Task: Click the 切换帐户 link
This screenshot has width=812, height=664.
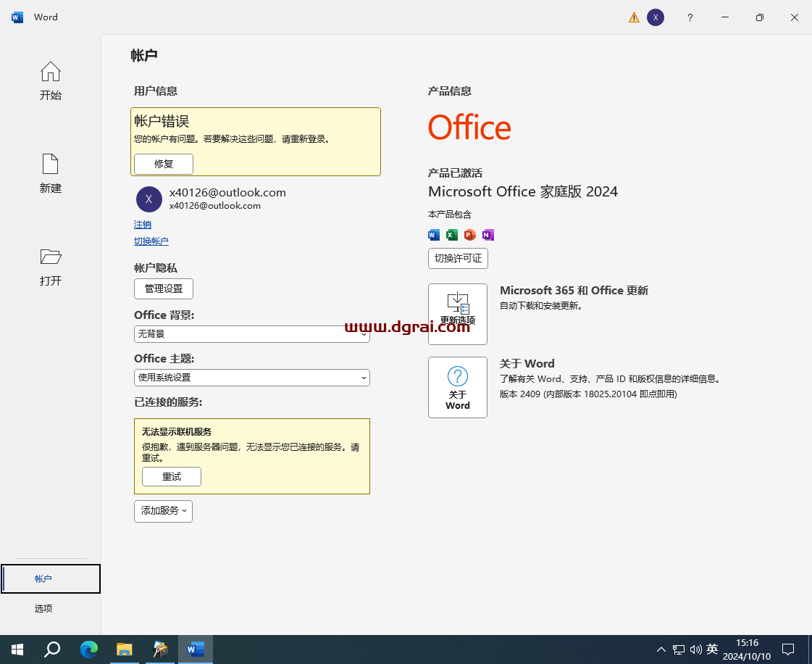Action: pyautogui.click(x=151, y=241)
